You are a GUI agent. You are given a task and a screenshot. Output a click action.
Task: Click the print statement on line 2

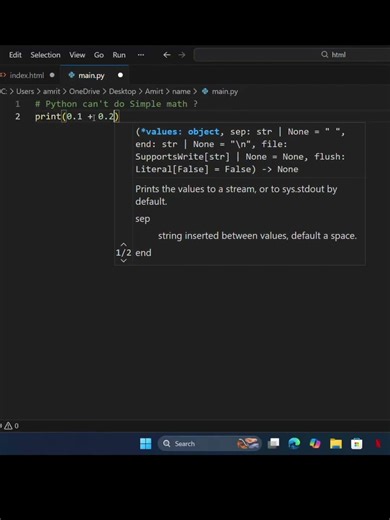tap(77, 117)
